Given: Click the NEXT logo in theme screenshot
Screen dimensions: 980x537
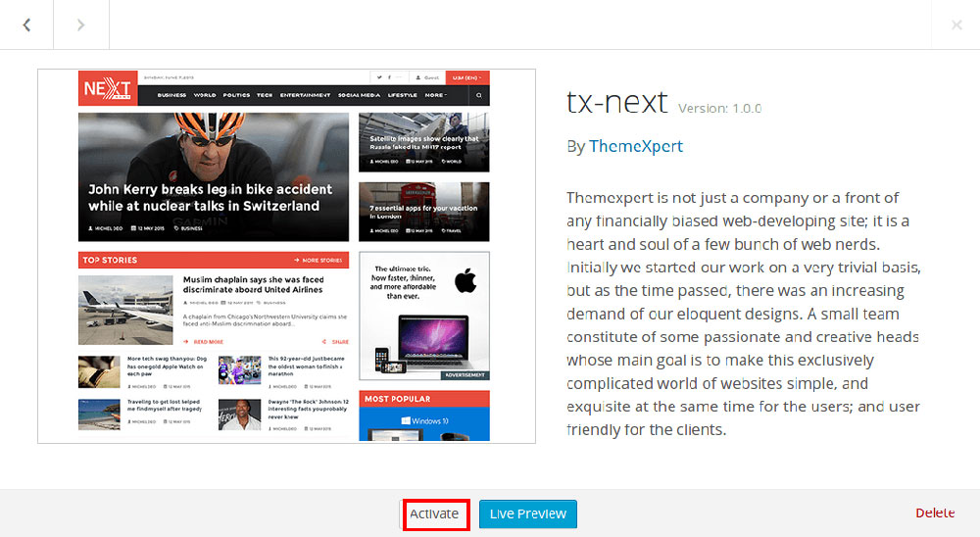Looking at the screenshot, I should (x=108, y=88).
